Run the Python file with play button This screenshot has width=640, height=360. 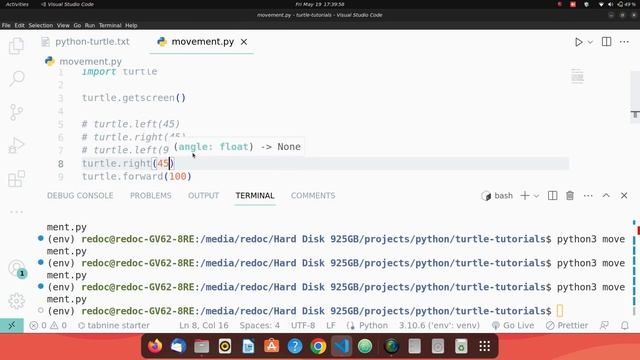pos(578,42)
